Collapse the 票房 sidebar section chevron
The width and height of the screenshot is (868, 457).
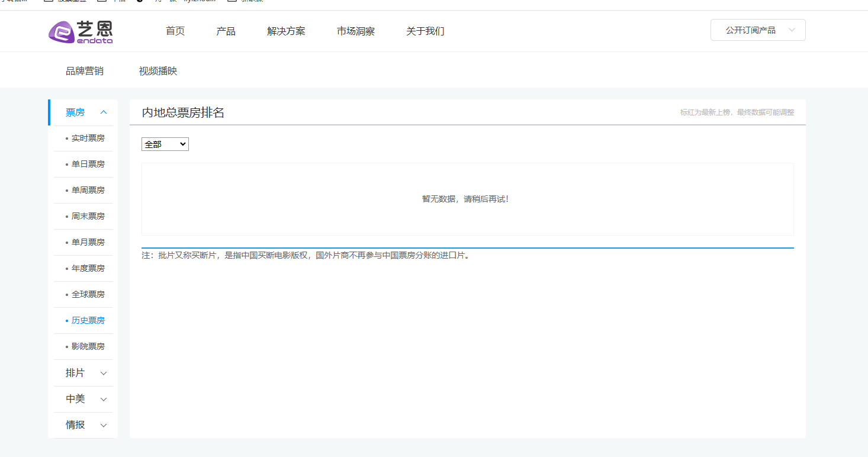(x=104, y=112)
